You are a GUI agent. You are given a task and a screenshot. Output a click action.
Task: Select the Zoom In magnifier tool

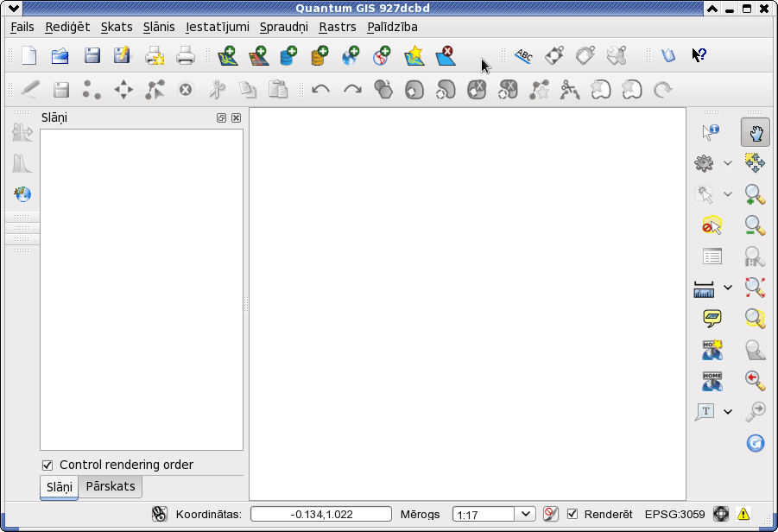pos(755,194)
